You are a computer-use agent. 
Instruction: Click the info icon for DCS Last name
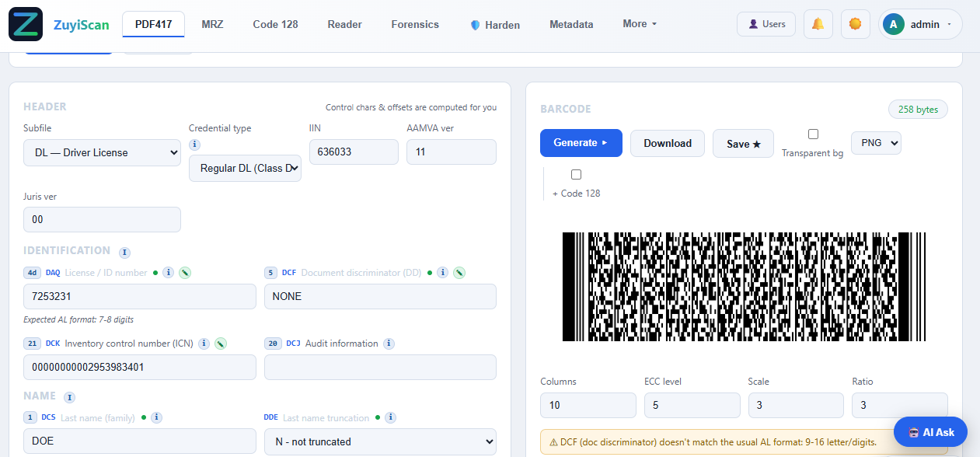click(x=156, y=417)
